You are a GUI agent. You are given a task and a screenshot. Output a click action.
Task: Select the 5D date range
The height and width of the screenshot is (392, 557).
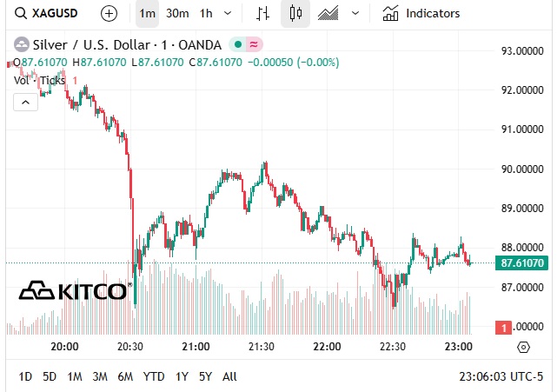coord(50,376)
